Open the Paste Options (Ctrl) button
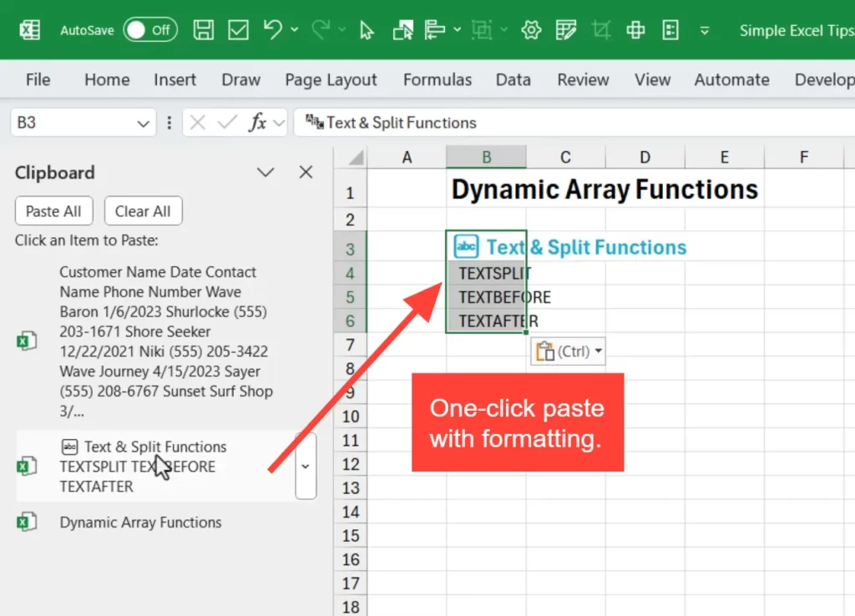 568,351
